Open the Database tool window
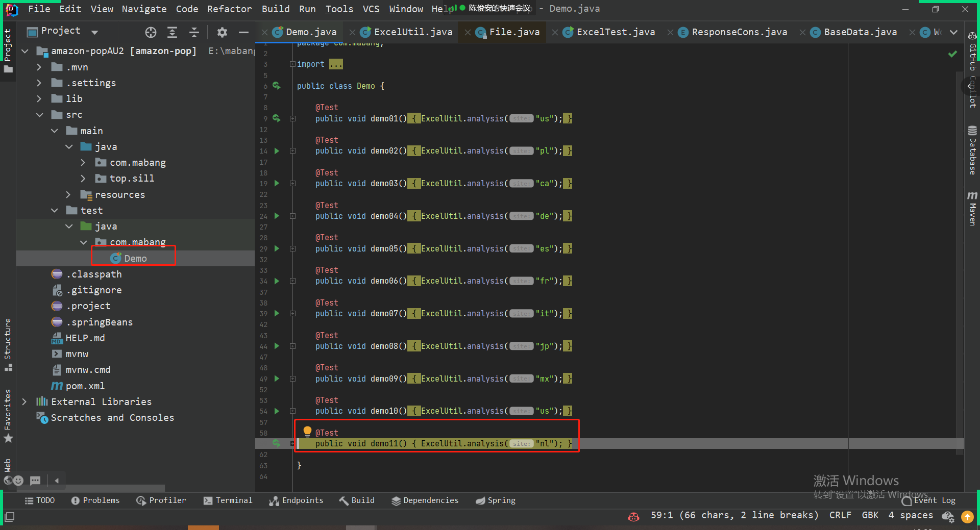 (972, 150)
